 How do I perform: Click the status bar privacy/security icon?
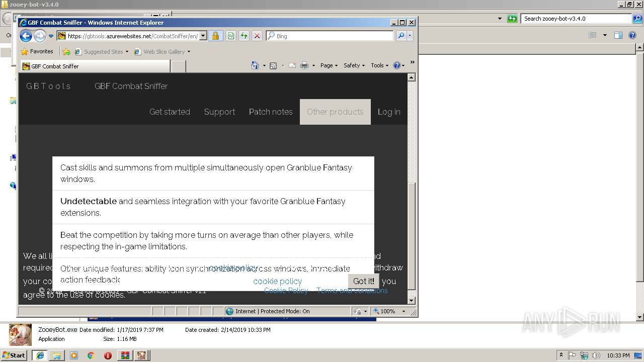(357, 311)
